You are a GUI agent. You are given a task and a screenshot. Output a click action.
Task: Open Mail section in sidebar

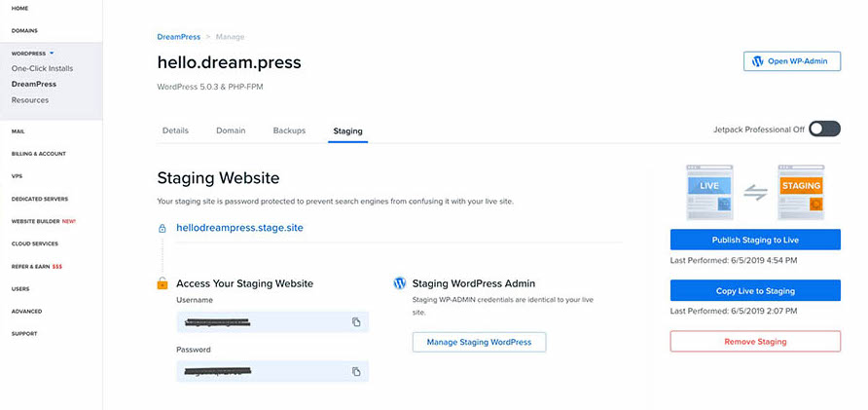18,131
